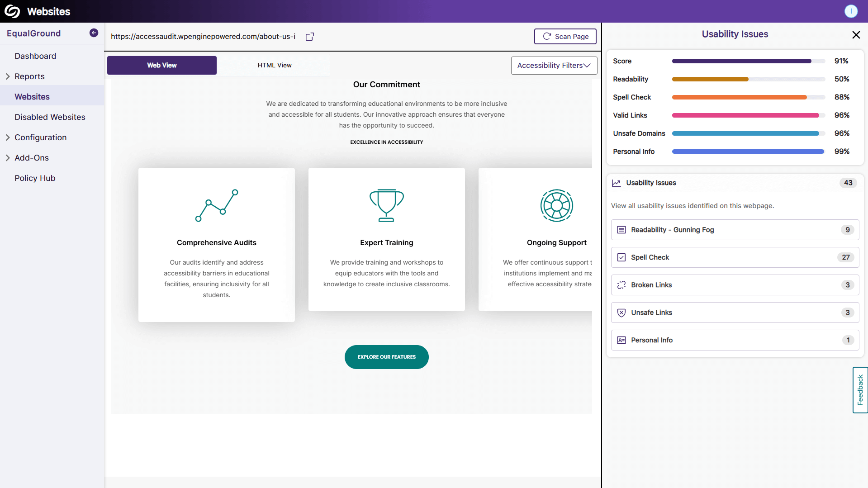Click the Ongoing Support card heading
The height and width of the screenshot is (488, 868).
tap(557, 243)
